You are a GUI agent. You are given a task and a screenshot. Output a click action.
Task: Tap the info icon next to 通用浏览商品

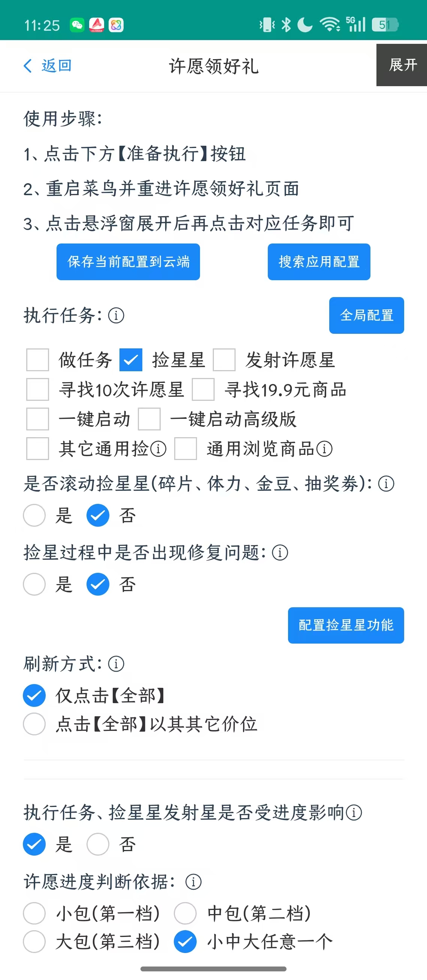(324, 449)
